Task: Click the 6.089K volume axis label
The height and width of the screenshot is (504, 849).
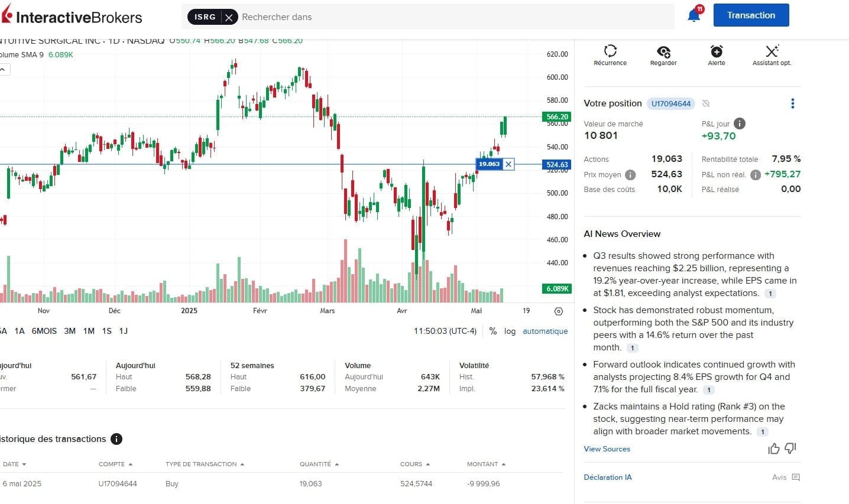Action: coord(557,289)
